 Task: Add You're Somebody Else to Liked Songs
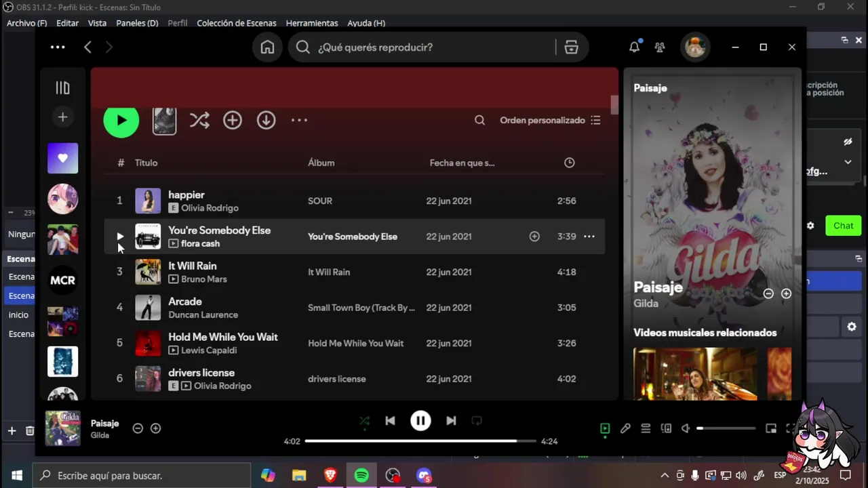pyautogui.click(x=534, y=237)
